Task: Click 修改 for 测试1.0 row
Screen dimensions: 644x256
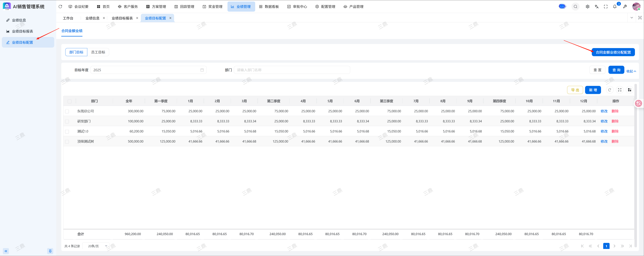Action: [x=604, y=131]
